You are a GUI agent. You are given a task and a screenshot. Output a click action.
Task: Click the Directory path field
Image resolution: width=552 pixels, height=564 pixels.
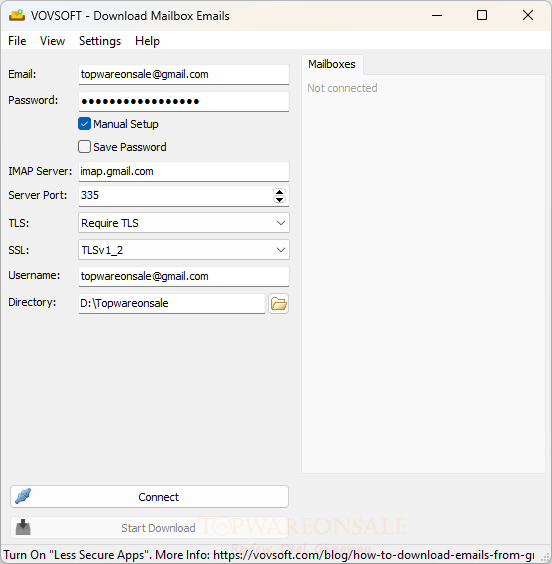pos(172,304)
